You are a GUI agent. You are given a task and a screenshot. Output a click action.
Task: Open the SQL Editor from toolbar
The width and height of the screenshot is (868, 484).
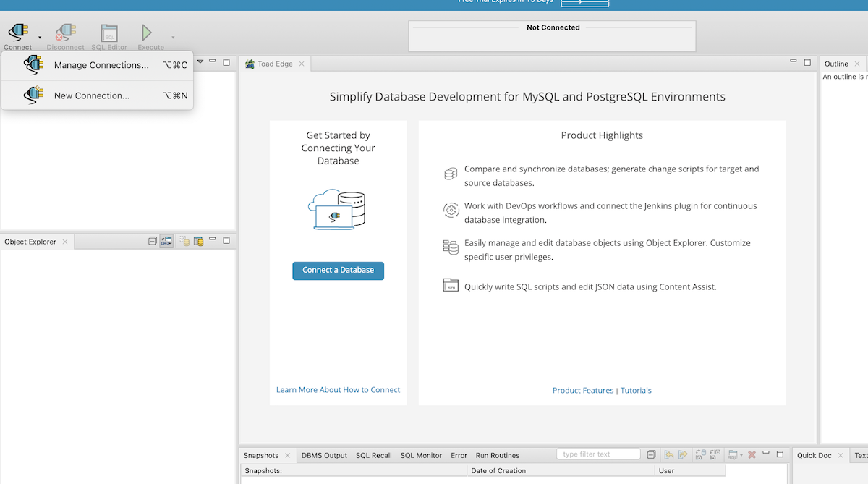click(109, 33)
